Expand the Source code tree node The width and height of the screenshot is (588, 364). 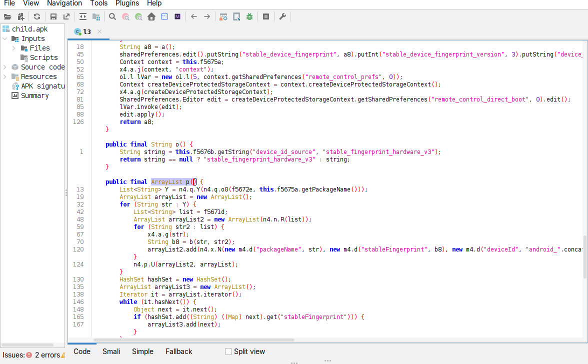point(5,67)
